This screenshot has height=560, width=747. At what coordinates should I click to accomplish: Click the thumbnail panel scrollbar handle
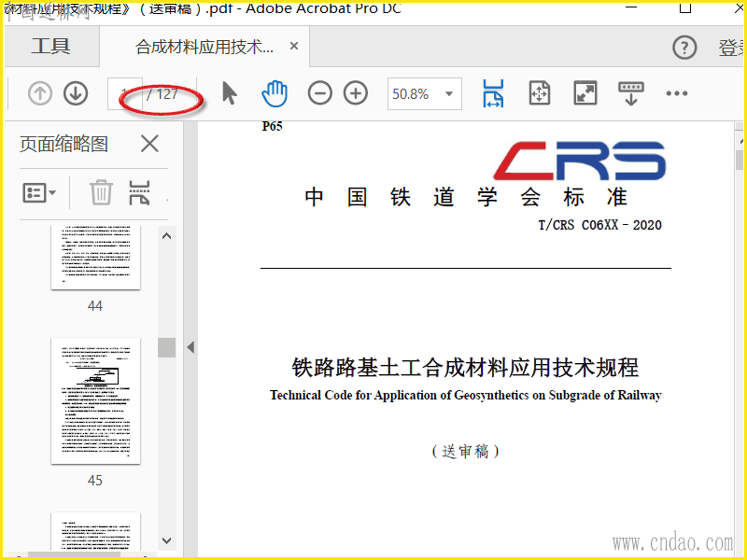(167, 347)
